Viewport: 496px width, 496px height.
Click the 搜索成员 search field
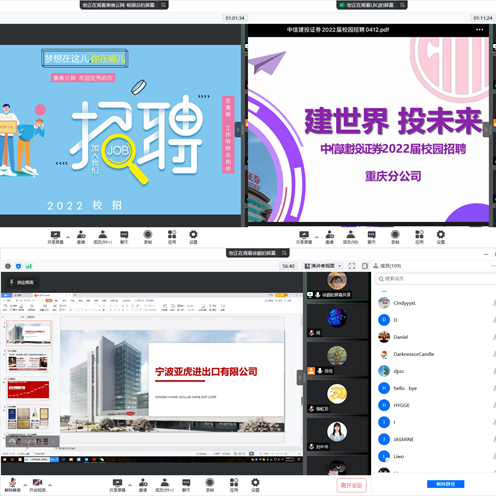pyautogui.click(x=435, y=279)
